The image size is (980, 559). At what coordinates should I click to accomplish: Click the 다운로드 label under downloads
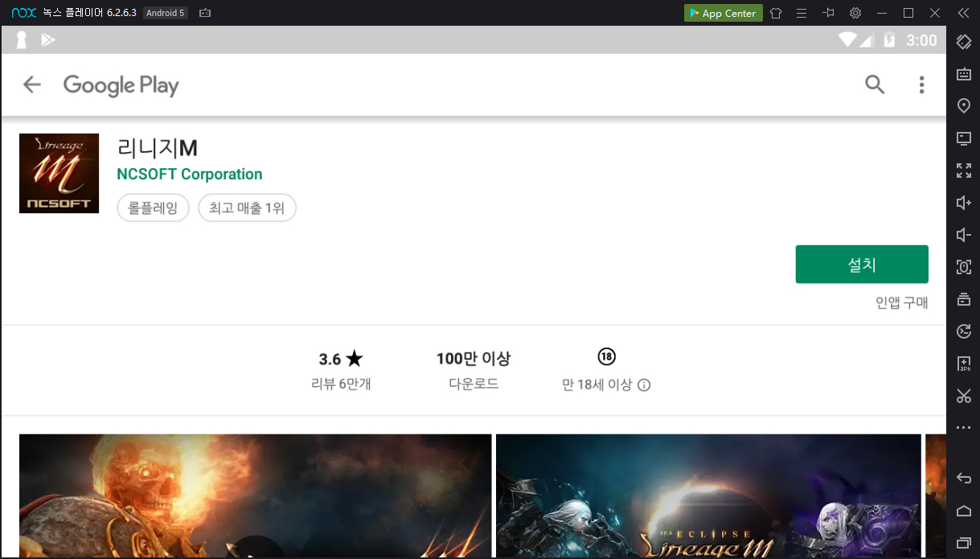pos(474,384)
